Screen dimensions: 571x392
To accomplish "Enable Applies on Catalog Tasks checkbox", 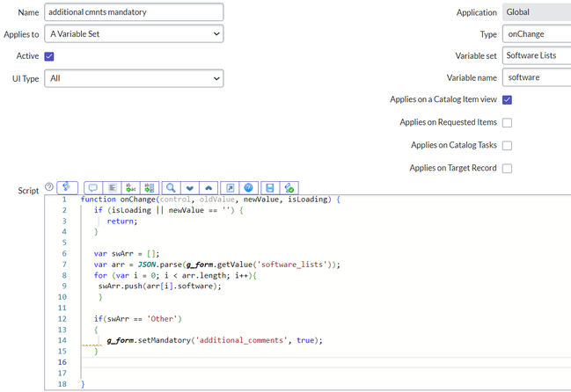I will click(x=507, y=145).
